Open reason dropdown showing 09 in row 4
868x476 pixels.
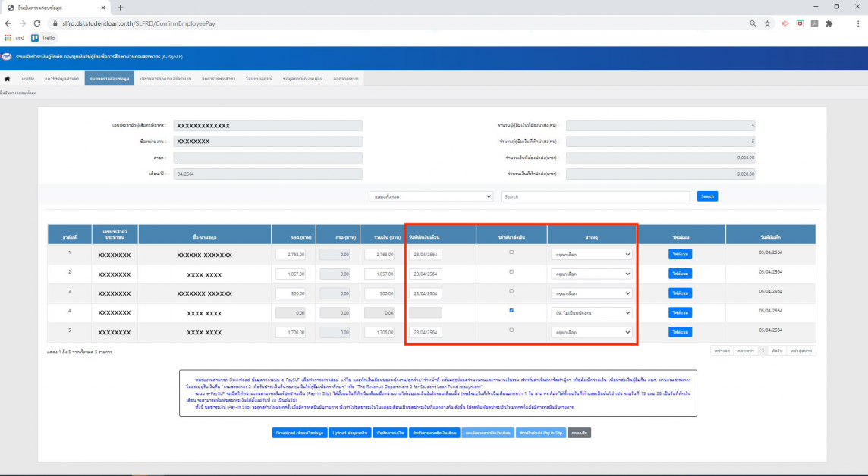tap(591, 313)
